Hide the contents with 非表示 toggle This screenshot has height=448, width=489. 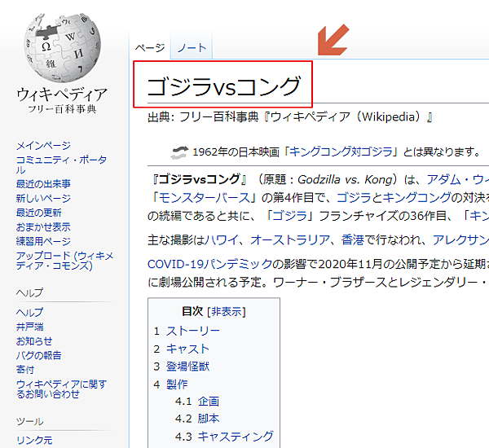pyautogui.click(x=227, y=311)
